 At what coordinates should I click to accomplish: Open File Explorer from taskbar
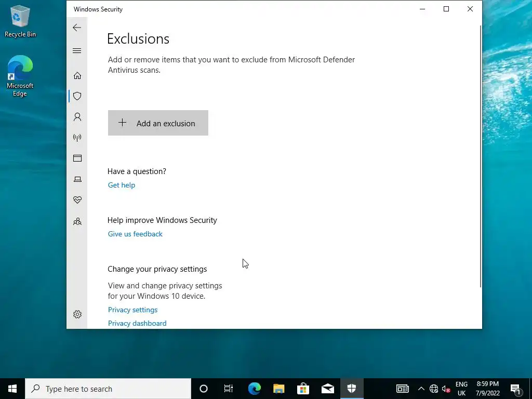(278, 389)
